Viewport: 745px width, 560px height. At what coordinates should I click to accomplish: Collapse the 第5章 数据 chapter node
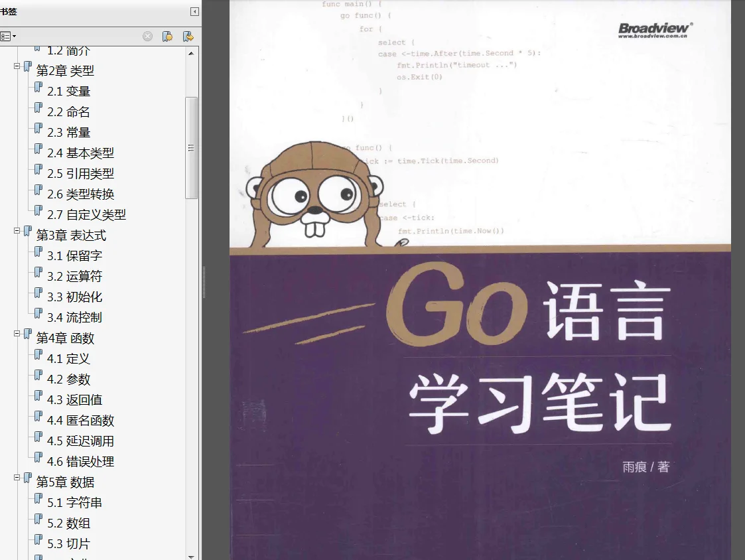pyautogui.click(x=17, y=478)
